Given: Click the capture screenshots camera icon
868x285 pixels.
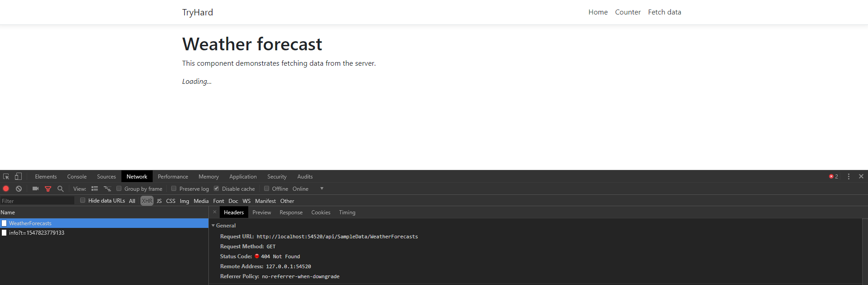Looking at the screenshot, I should click(35, 189).
